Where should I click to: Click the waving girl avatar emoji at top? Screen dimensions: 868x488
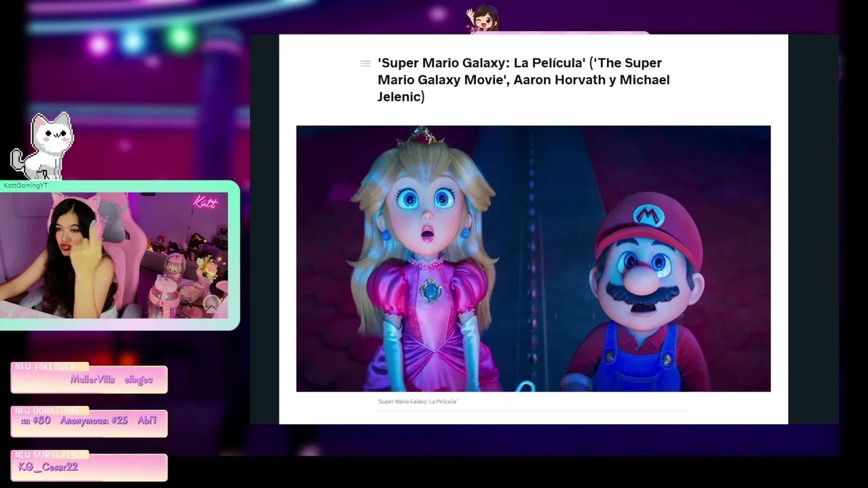[x=483, y=18]
